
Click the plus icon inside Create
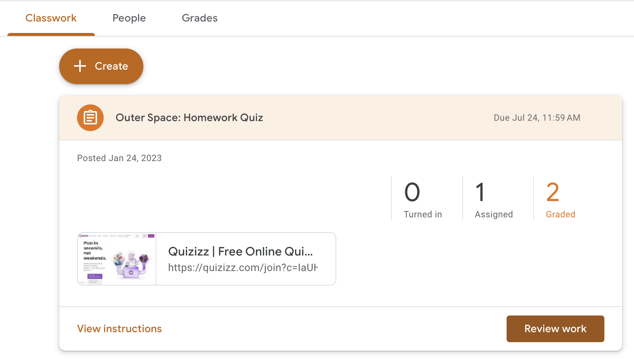tap(80, 66)
